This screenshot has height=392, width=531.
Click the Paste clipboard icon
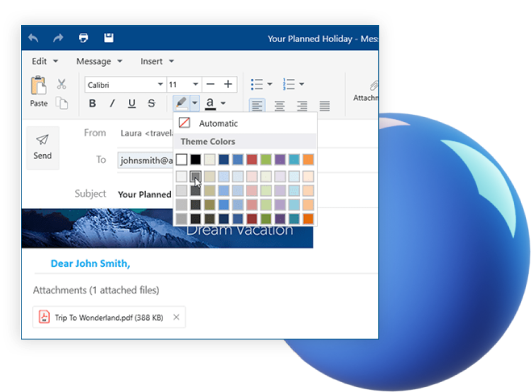39,85
